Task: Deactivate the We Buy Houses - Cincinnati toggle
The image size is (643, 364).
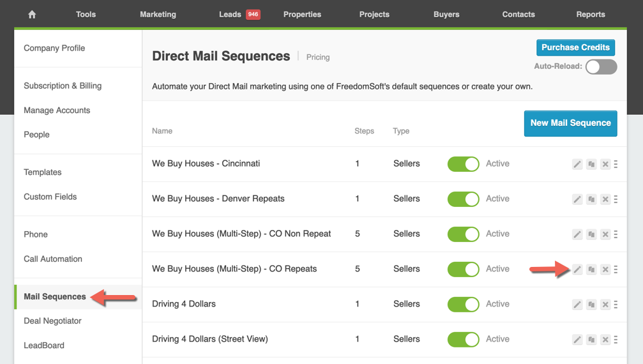Action: (463, 163)
